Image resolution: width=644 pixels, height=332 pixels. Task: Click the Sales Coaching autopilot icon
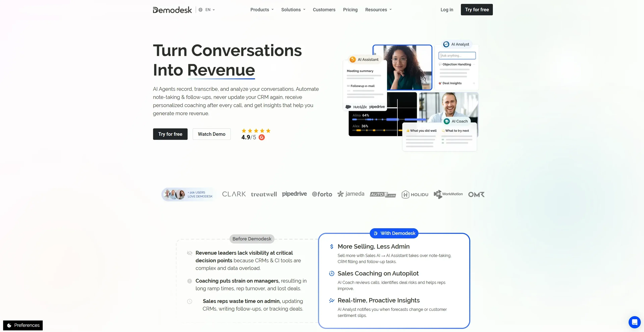coord(332,273)
